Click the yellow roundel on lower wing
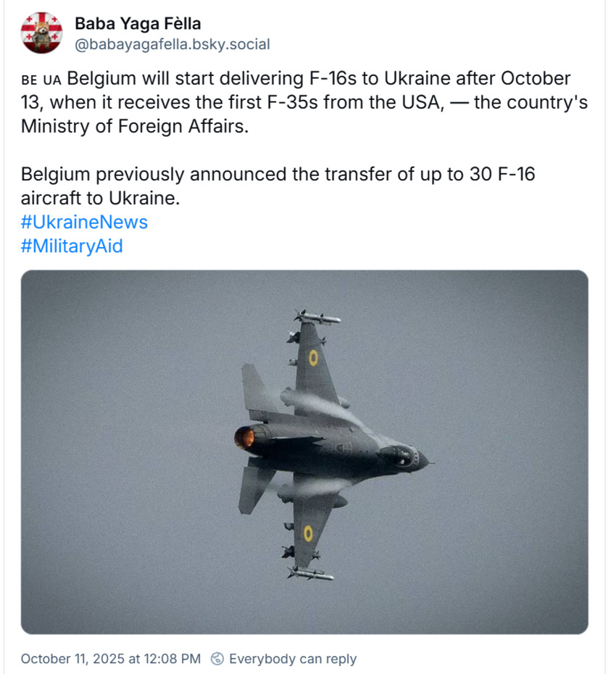 (x=308, y=533)
